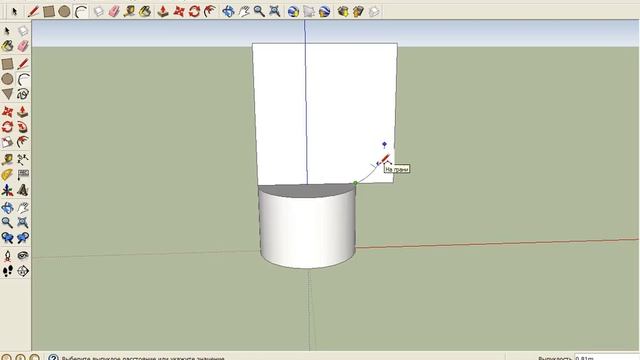
Task: Choose the Scale tool in the side tool set
Action: pos(7,142)
